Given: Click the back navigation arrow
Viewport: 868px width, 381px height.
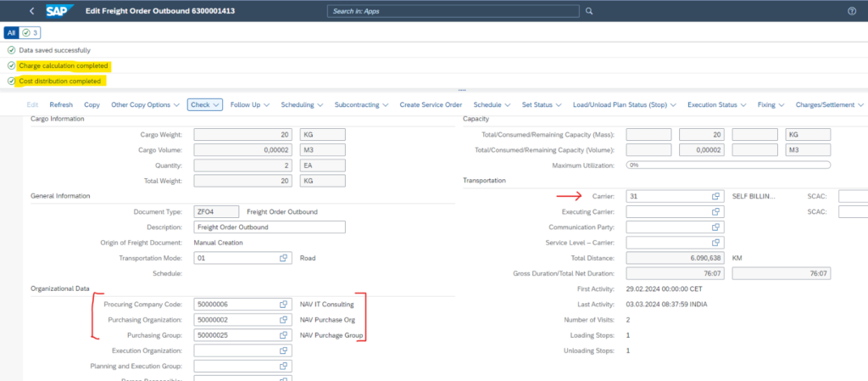Looking at the screenshot, I should (32, 11).
